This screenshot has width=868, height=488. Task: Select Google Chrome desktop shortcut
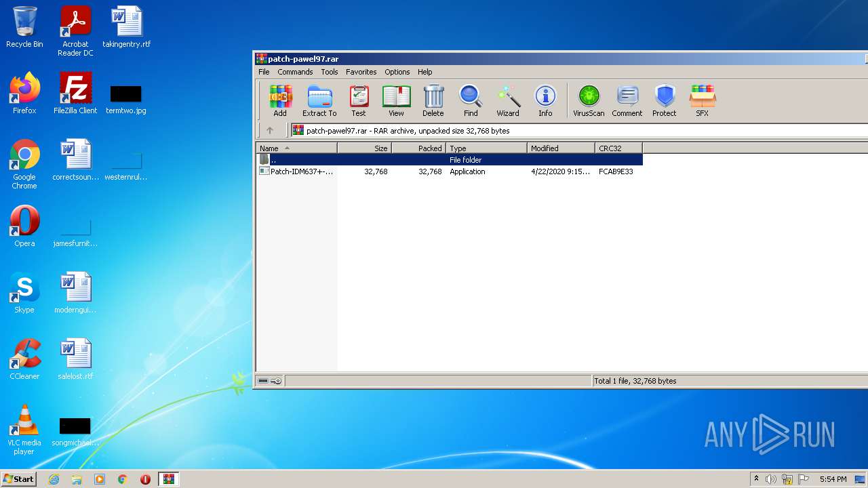pyautogui.click(x=24, y=164)
